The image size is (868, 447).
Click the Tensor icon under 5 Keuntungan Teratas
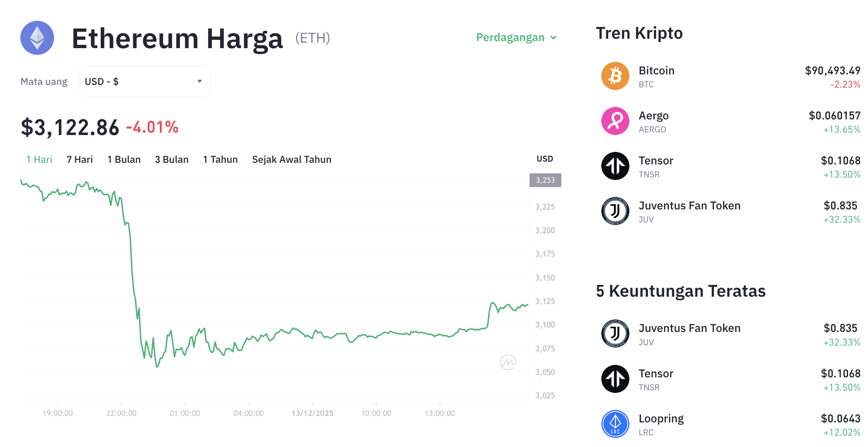615,379
